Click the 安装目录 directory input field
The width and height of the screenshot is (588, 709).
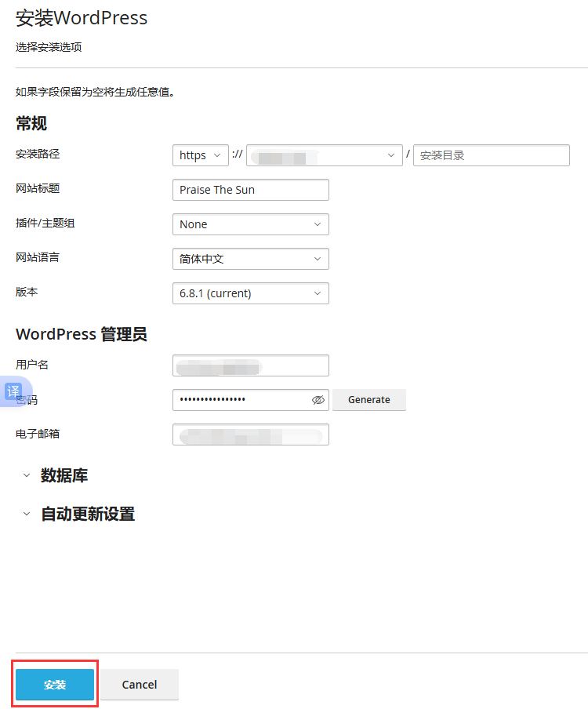click(x=491, y=155)
